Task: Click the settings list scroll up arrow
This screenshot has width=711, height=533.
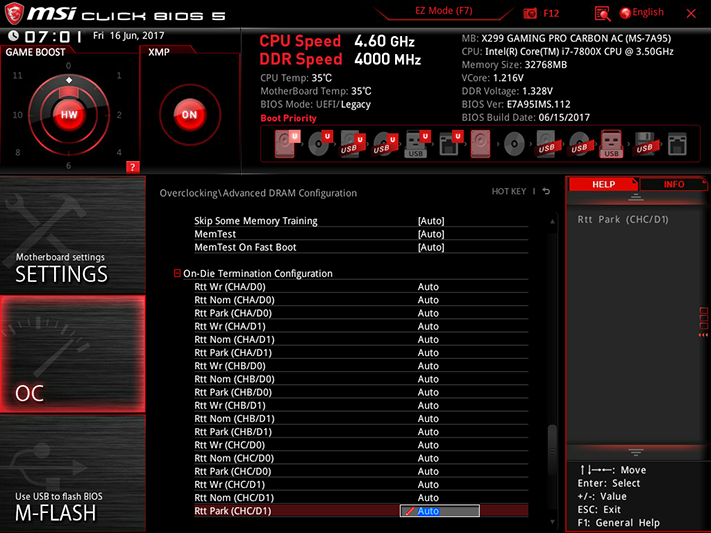Action: click(552, 221)
